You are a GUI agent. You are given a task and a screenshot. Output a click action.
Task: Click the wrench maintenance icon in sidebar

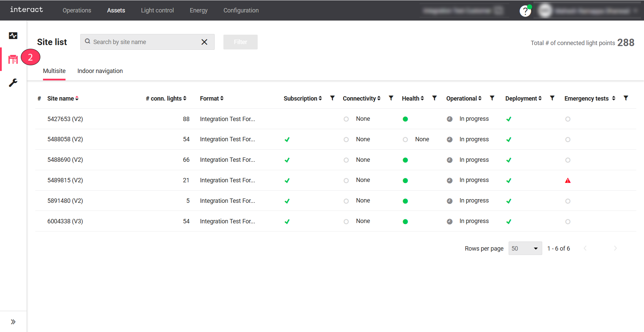tap(13, 83)
